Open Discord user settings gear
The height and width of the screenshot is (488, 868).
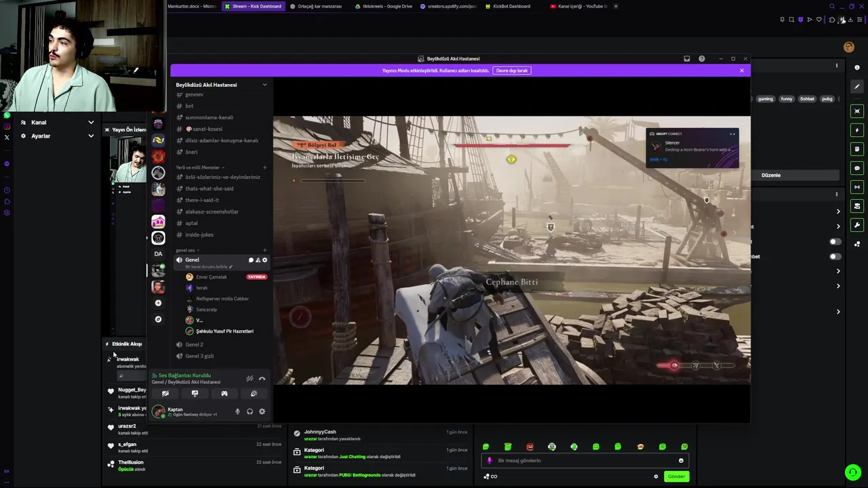pyautogui.click(x=262, y=411)
